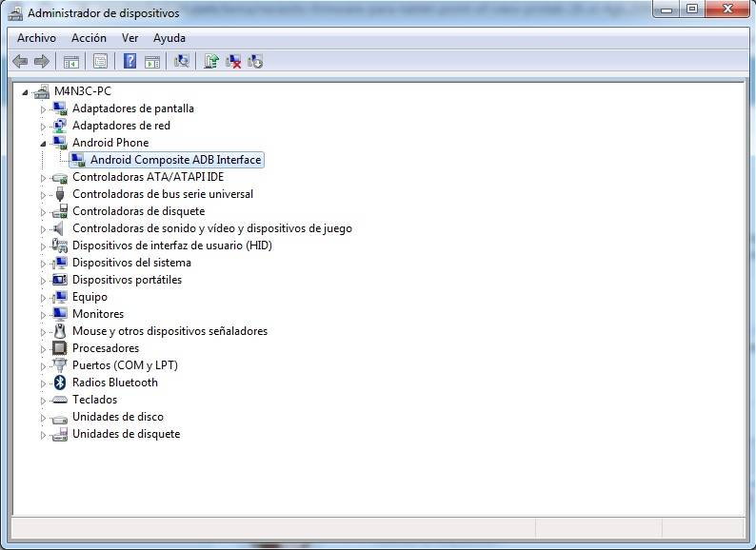Click the USB bus serie universal icon
The image size is (756, 550).
[60, 194]
